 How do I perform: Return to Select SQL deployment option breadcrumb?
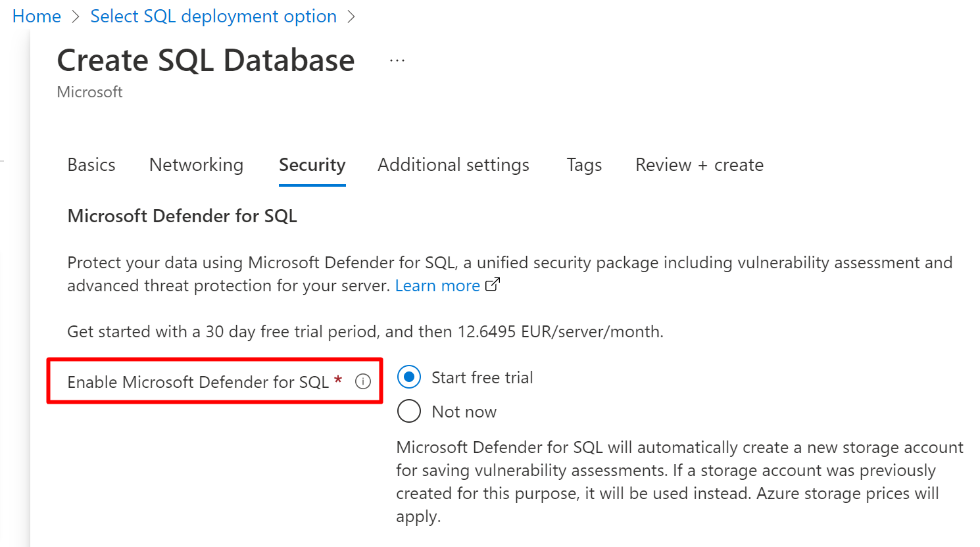point(213,16)
